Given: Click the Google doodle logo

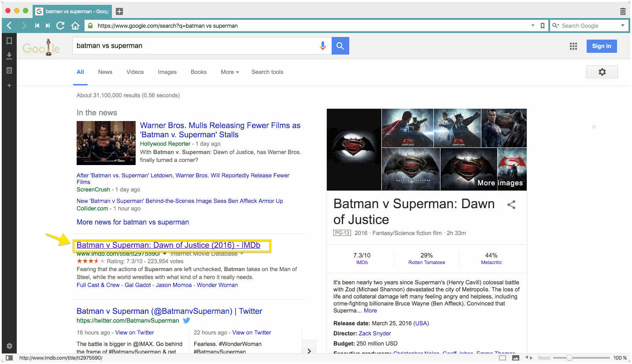Looking at the screenshot, I should pyautogui.click(x=41, y=48).
